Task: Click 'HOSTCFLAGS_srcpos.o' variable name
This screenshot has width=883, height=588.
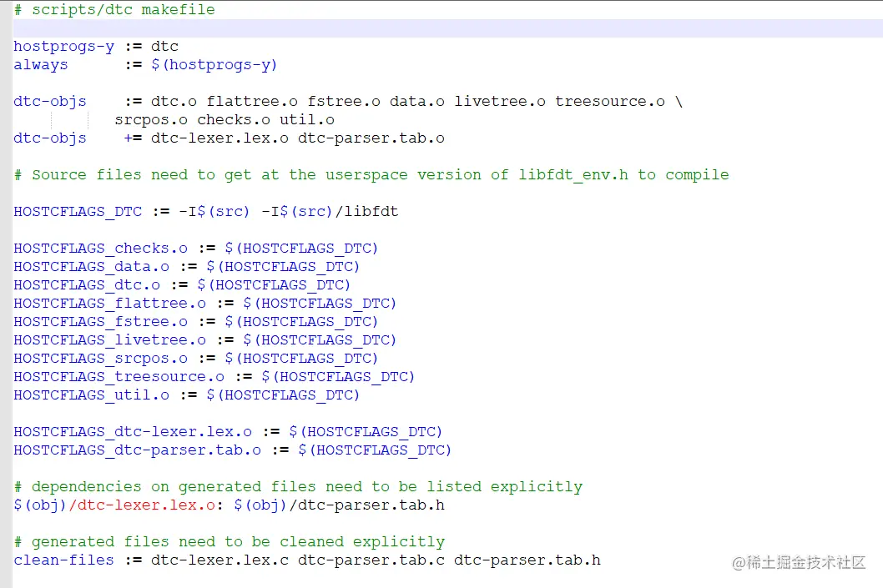Action: tap(100, 359)
